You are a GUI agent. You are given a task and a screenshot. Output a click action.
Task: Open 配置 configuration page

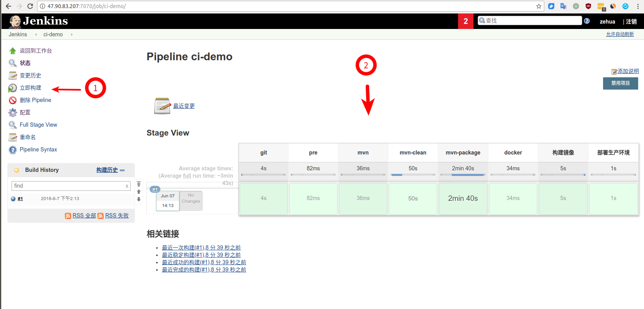pyautogui.click(x=25, y=112)
